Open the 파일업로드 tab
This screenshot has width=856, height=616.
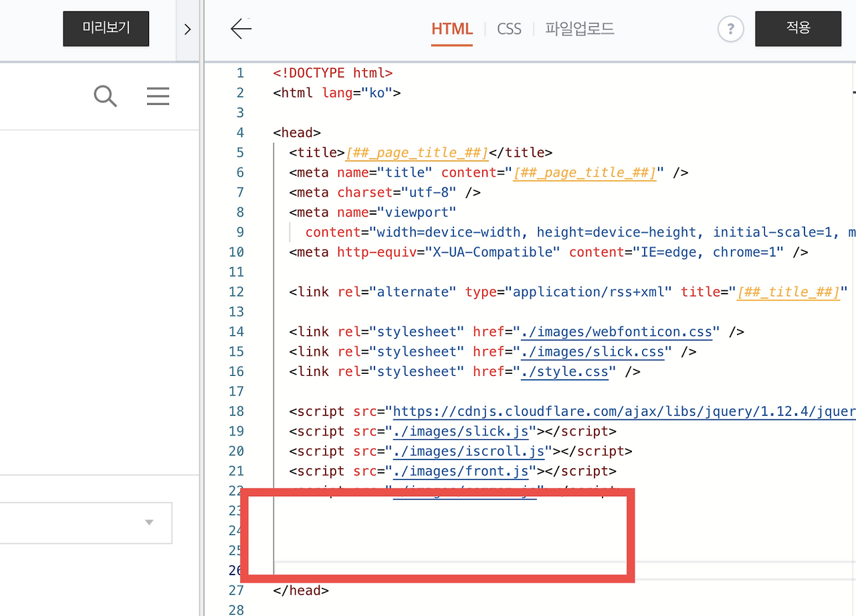point(579,29)
